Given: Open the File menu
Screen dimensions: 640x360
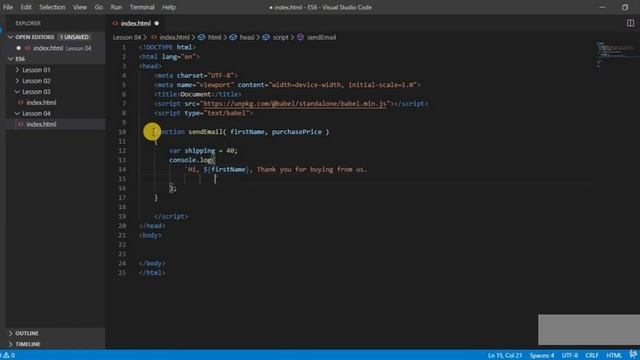Looking at the screenshot, I should [x=8, y=7].
